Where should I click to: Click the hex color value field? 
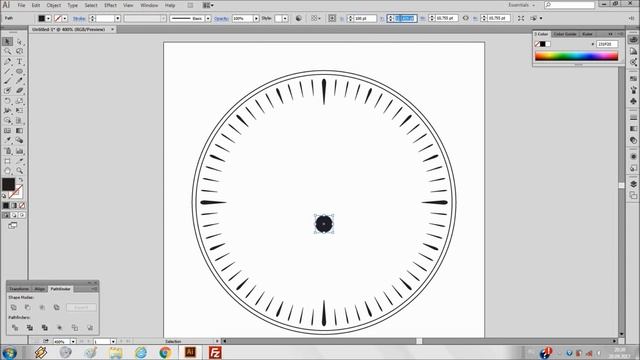tap(607, 44)
